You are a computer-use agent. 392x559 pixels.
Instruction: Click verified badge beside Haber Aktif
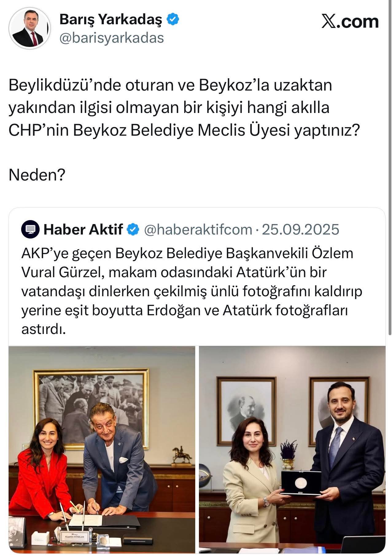(133, 230)
